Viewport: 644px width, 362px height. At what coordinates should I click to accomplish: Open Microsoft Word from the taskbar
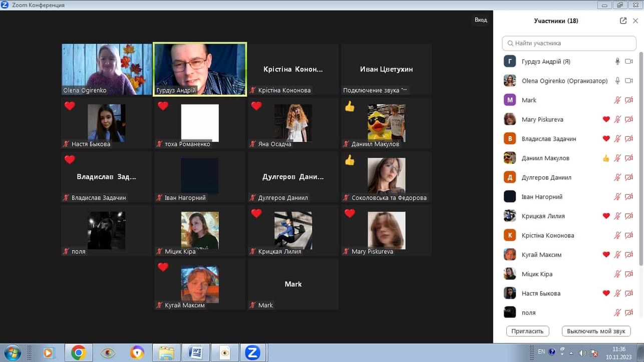195,352
